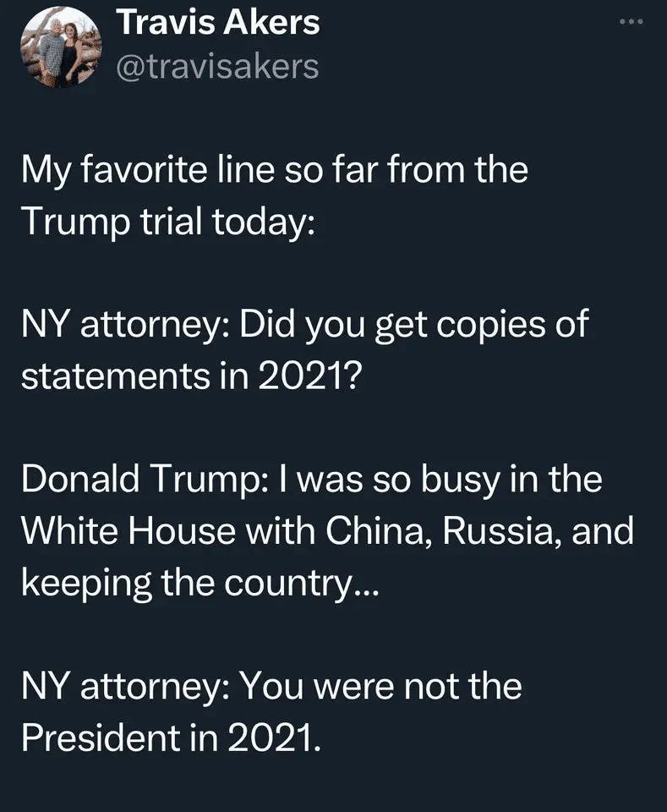Click the line "My favorite line so far from the"
This screenshot has width=667, height=812.
pyautogui.click(x=274, y=170)
